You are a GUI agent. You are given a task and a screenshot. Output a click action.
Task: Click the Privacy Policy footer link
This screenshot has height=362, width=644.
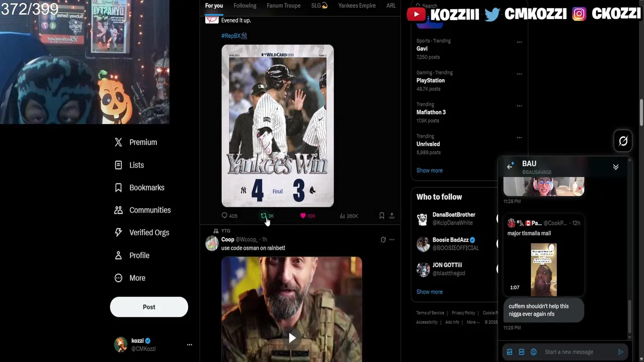point(463,313)
